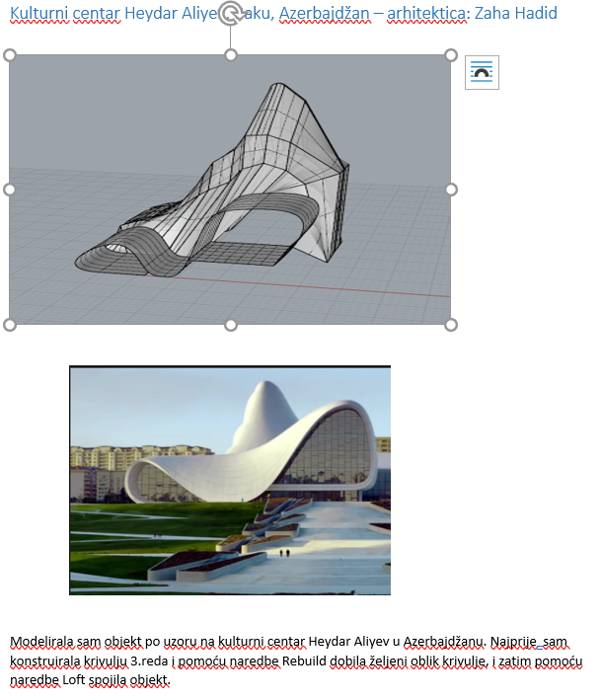Click the bottom-left resize handle of the 3D model image
This screenshot has height=700, width=601.
pos(9,325)
